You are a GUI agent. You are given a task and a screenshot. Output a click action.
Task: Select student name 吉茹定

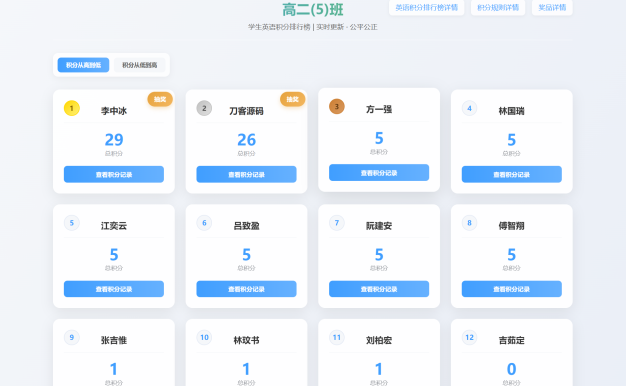pyautogui.click(x=511, y=340)
